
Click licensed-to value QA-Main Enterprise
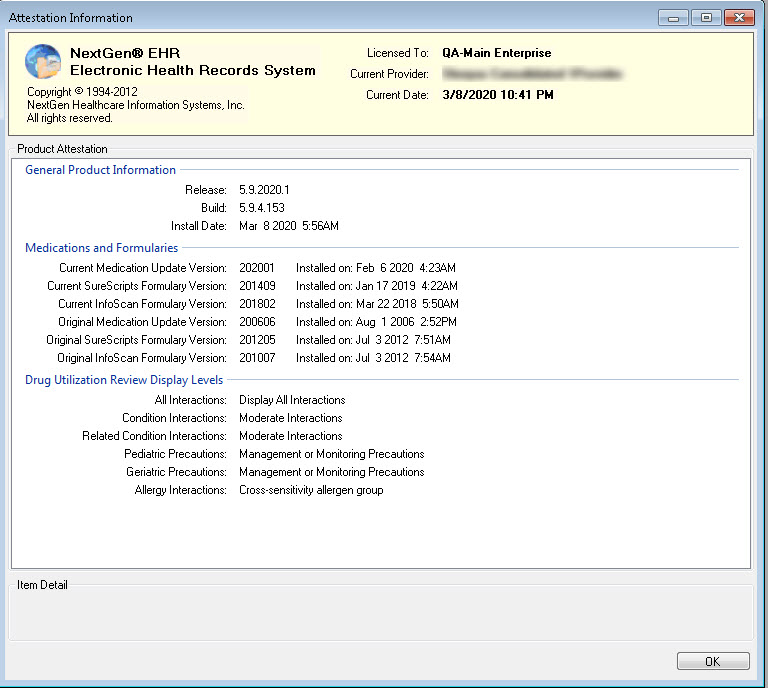coord(497,53)
